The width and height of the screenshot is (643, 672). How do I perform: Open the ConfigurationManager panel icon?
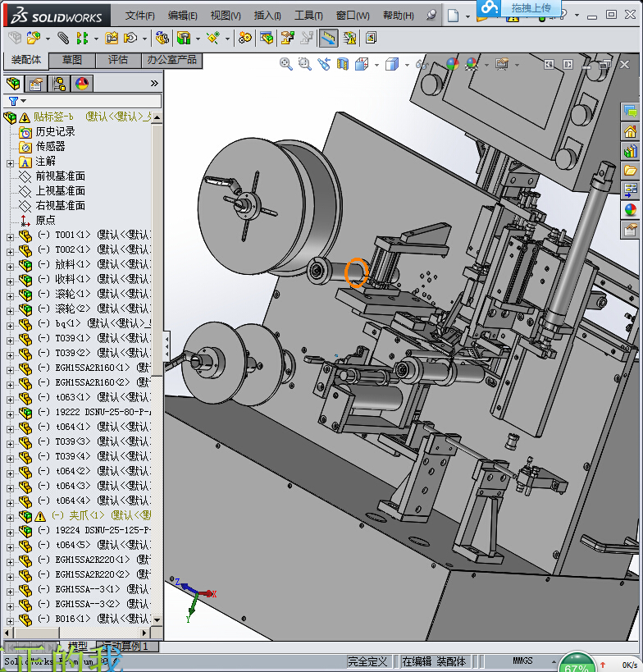coord(59,84)
